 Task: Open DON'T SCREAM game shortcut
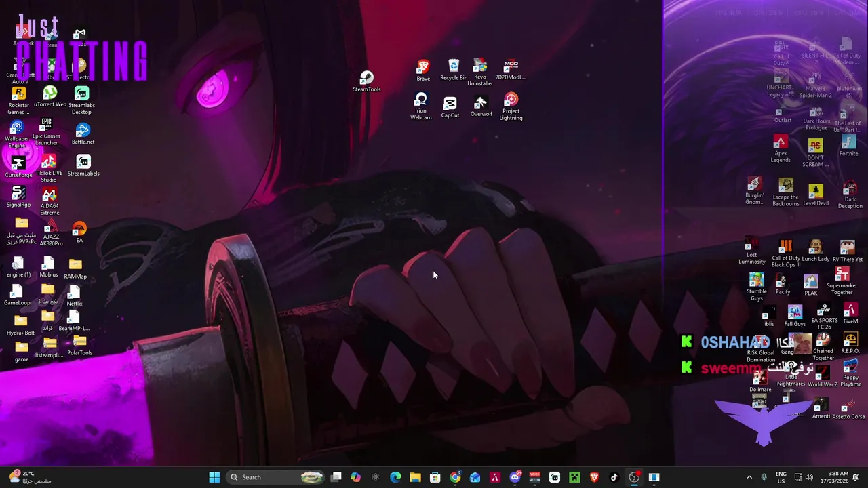pos(815,154)
